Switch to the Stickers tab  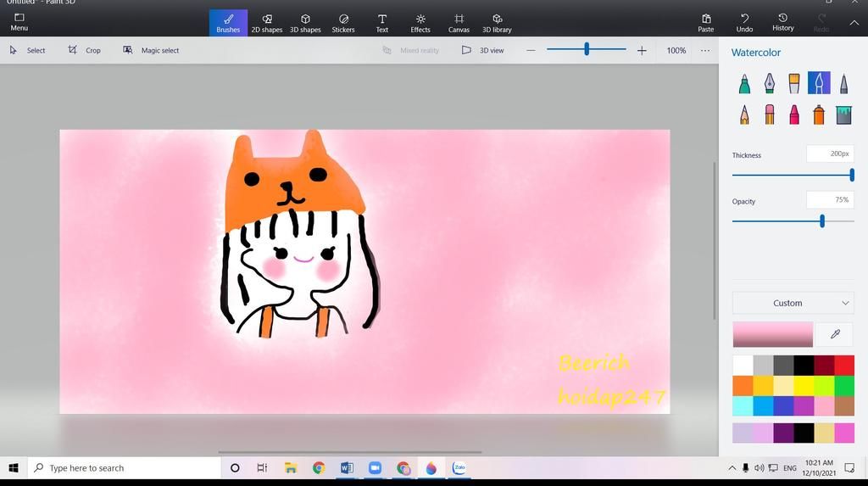[343, 23]
